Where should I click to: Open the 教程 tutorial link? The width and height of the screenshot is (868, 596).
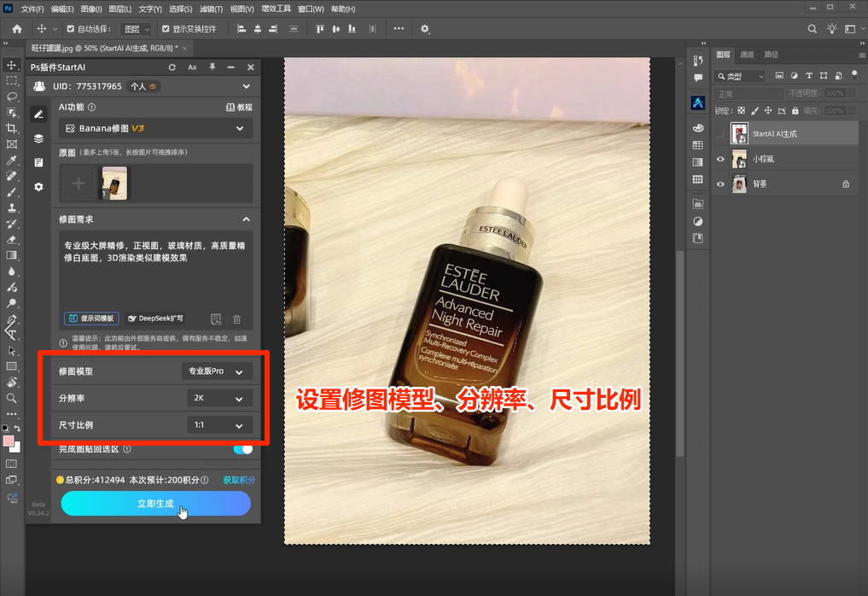coord(239,108)
